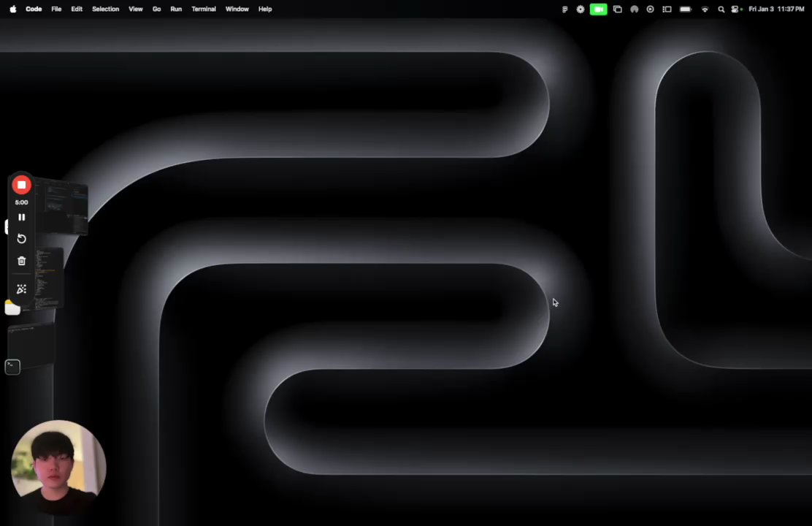Open the confetti effects icon in recorder

(x=22, y=289)
